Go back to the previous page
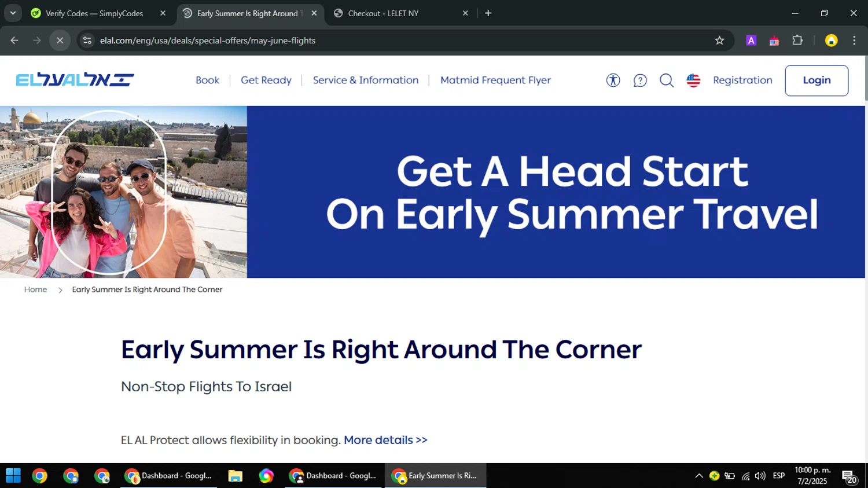868x488 pixels. (x=14, y=41)
